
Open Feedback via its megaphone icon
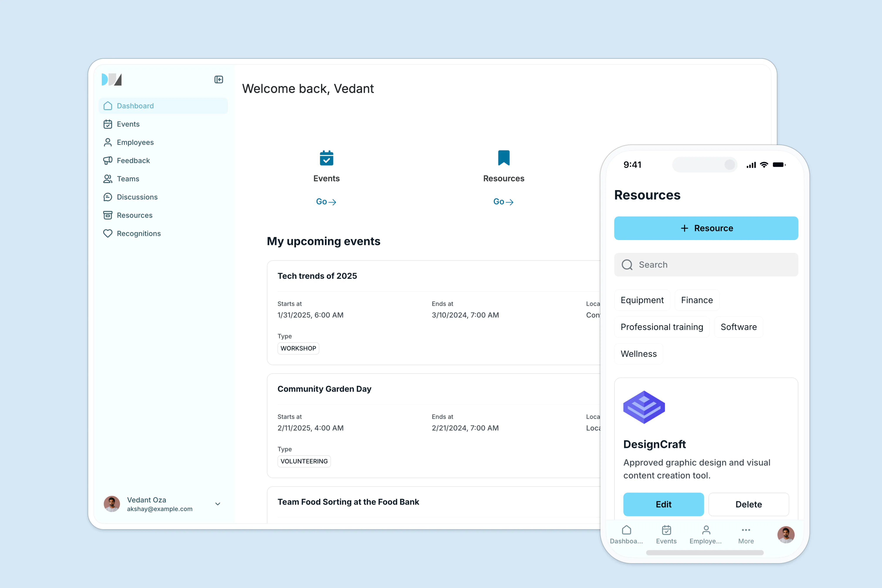click(108, 161)
